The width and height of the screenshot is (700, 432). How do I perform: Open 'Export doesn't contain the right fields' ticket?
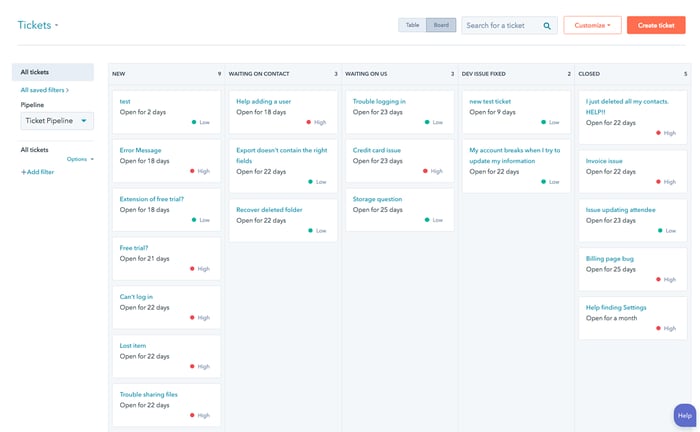coord(282,155)
